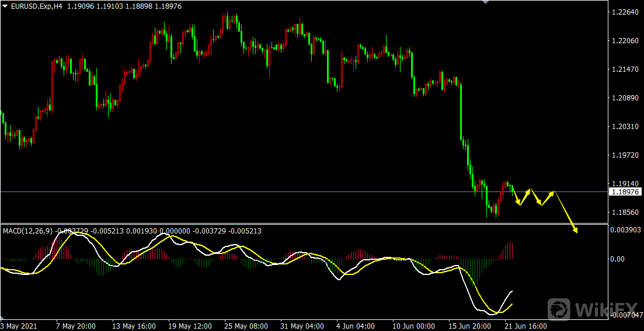Click the WikiFX logo emblem
The image size is (644, 331).
(x=559, y=308)
